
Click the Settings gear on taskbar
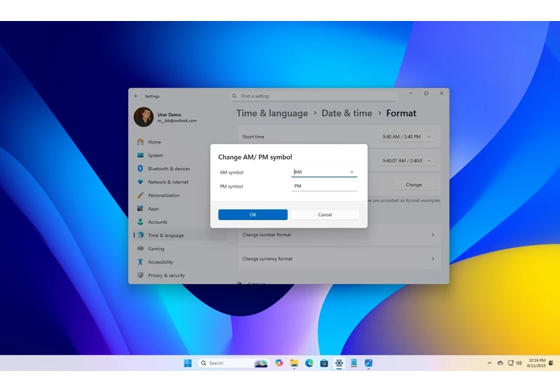pyautogui.click(x=339, y=363)
